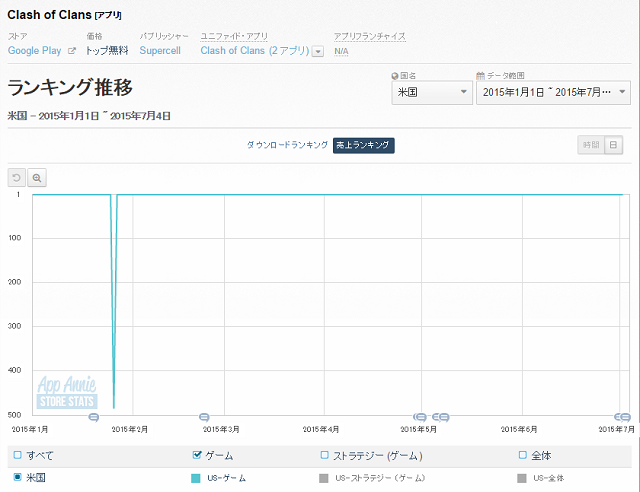Viewport: 640px width, 492px height.
Task: Click the event marker in late February
Action: [204, 417]
